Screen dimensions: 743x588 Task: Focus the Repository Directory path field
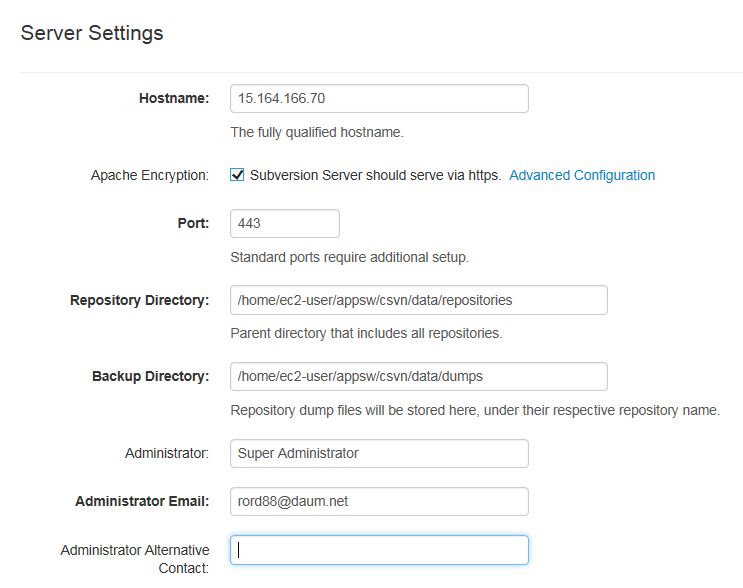coord(419,300)
